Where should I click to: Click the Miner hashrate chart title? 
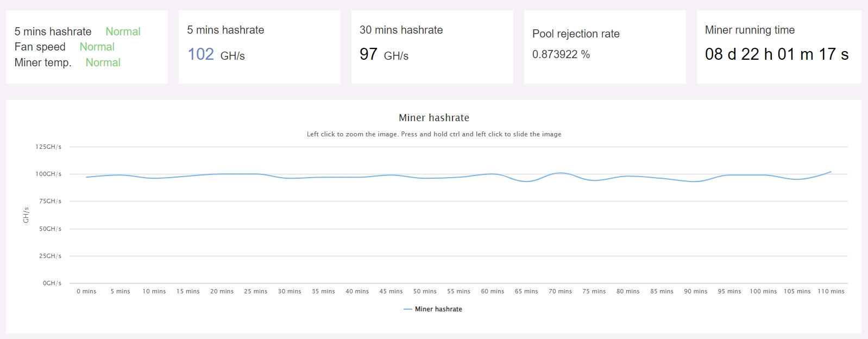pyautogui.click(x=433, y=118)
